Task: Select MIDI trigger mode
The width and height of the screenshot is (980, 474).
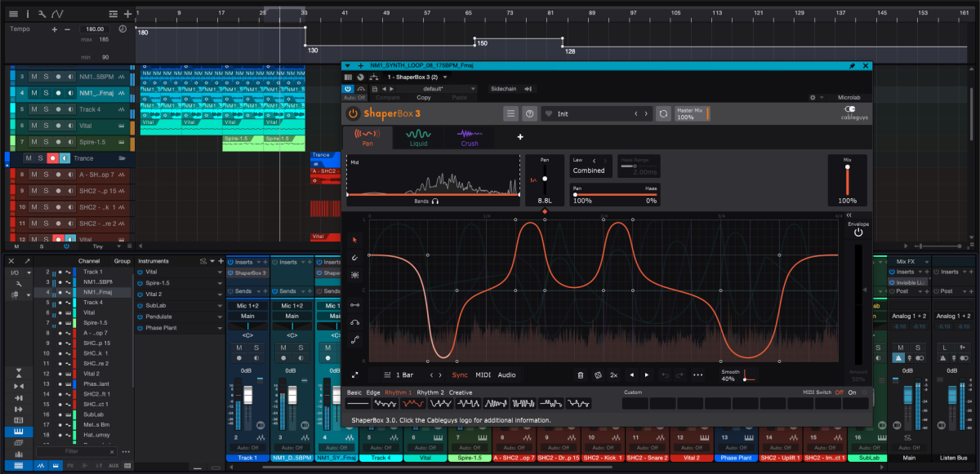Action: (483, 375)
